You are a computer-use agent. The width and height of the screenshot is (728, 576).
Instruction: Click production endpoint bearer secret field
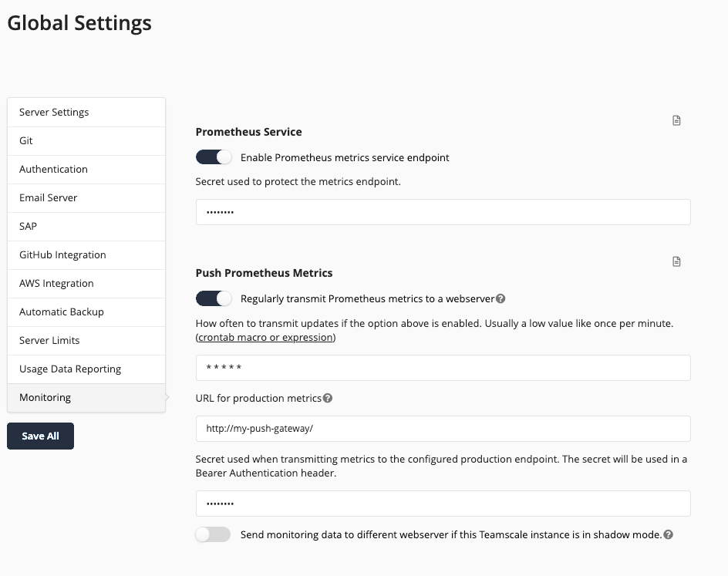pyautogui.click(x=443, y=504)
